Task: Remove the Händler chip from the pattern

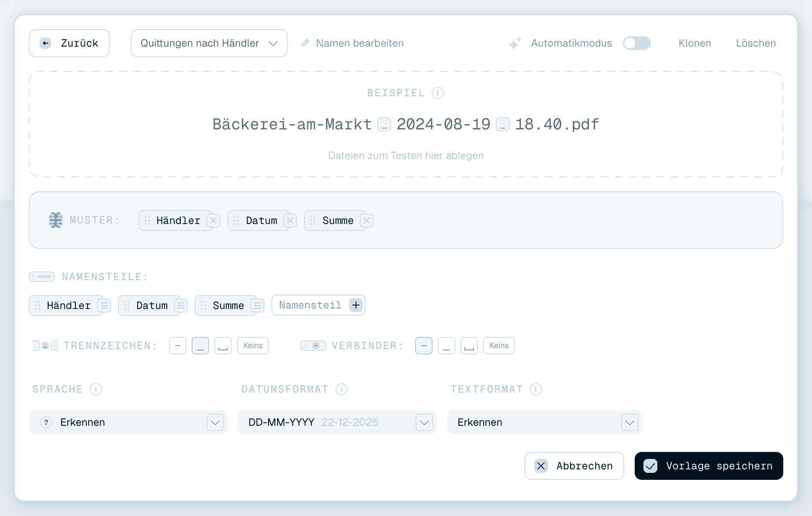Action: pos(213,221)
